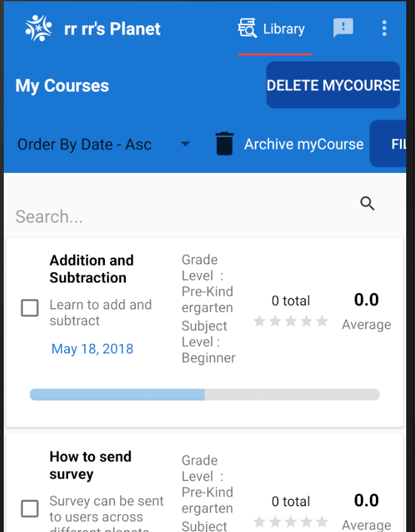The width and height of the screenshot is (415, 532).
Task: Open the three-dot overflow menu
Action: pyautogui.click(x=384, y=28)
